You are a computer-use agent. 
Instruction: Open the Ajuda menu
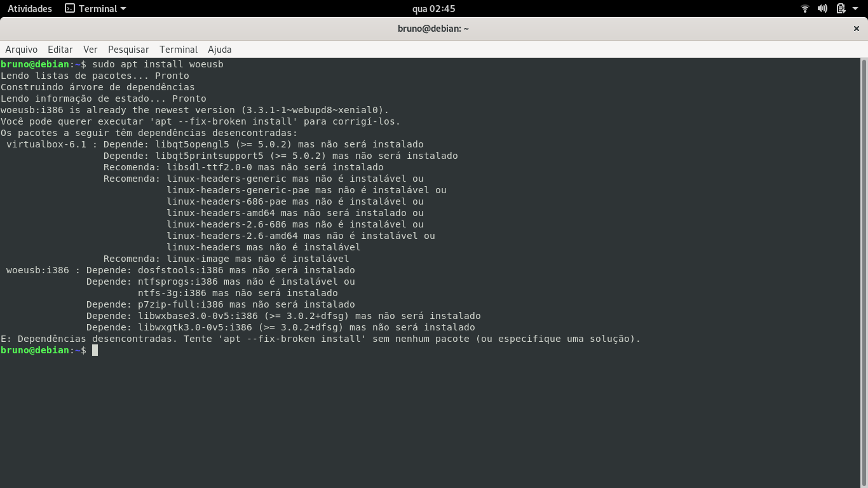coord(220,50)
